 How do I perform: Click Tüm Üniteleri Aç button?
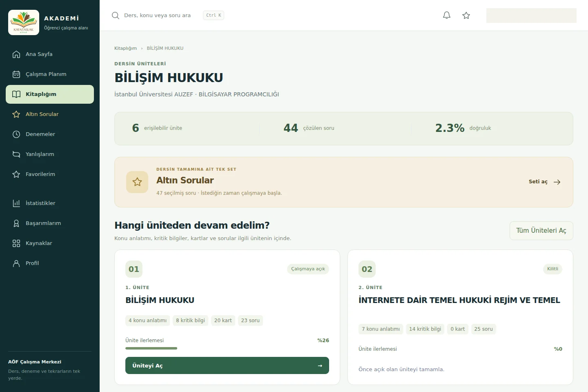[x=541, y=231]
